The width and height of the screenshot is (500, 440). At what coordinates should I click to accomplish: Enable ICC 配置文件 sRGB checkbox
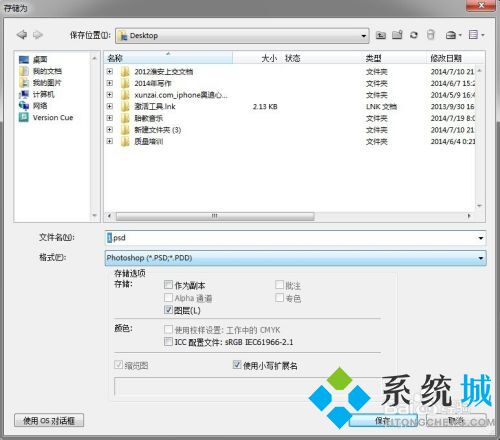[x=168, y=341]
